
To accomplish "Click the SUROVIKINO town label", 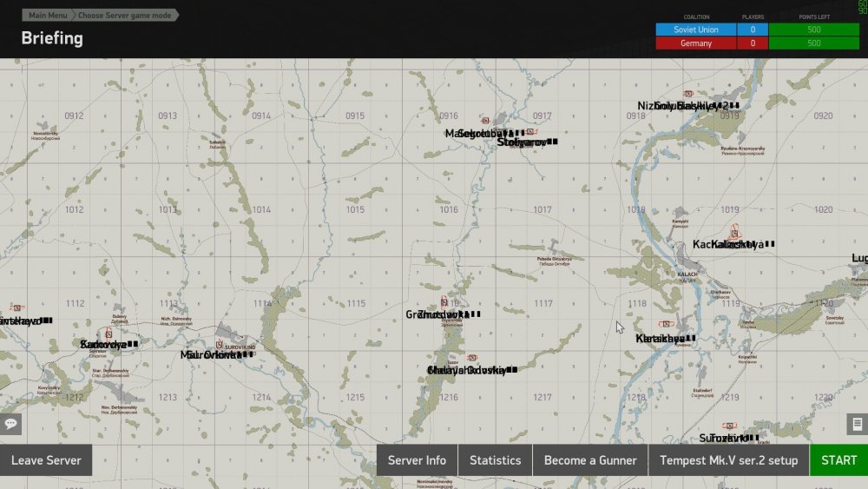I will coord(240,347).
